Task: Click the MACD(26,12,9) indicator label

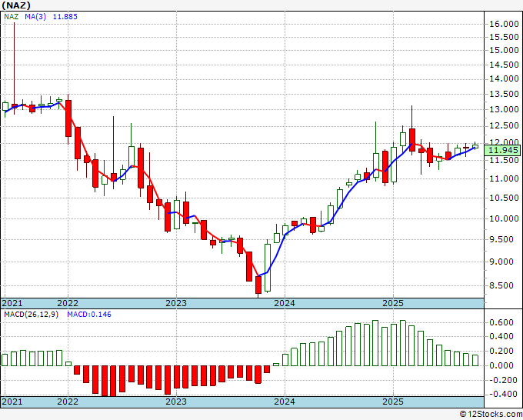Action: [x=31, y=315]
